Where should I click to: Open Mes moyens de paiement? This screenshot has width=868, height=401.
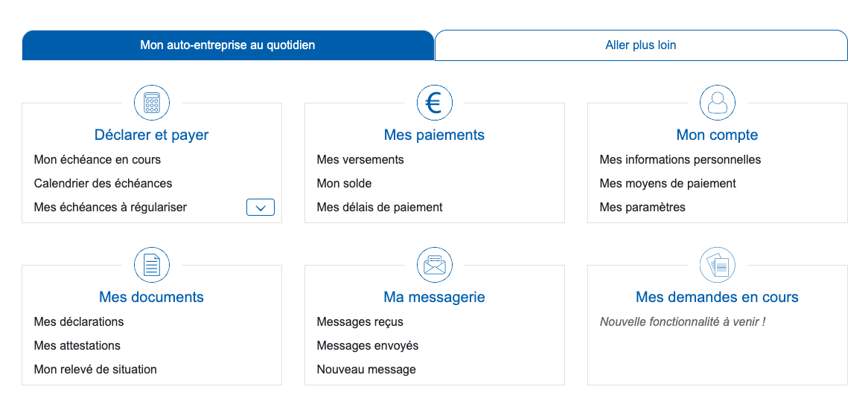click(x=668, y=184)
